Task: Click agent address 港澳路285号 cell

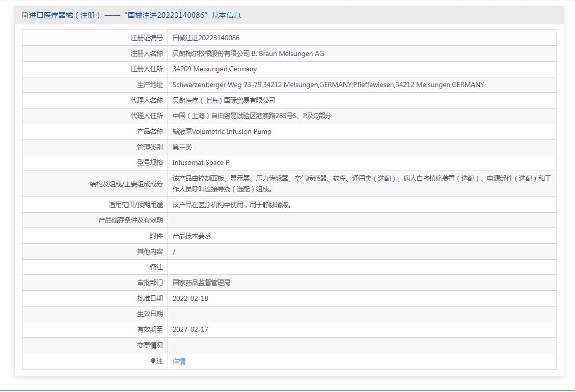Action: tap(252, 116)
